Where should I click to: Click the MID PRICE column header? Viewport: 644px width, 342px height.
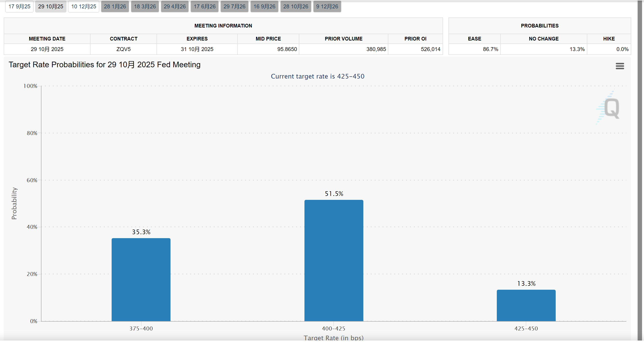268,39
